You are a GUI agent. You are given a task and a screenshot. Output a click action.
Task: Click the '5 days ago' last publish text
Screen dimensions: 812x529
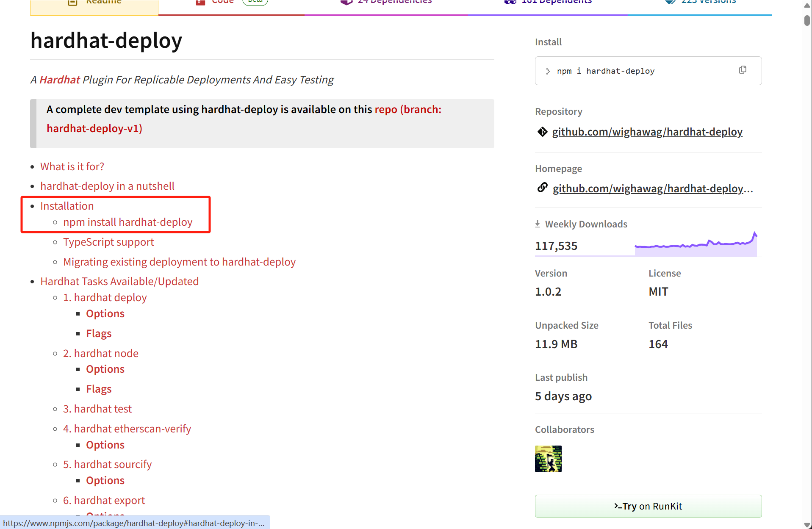click(563, 396)
